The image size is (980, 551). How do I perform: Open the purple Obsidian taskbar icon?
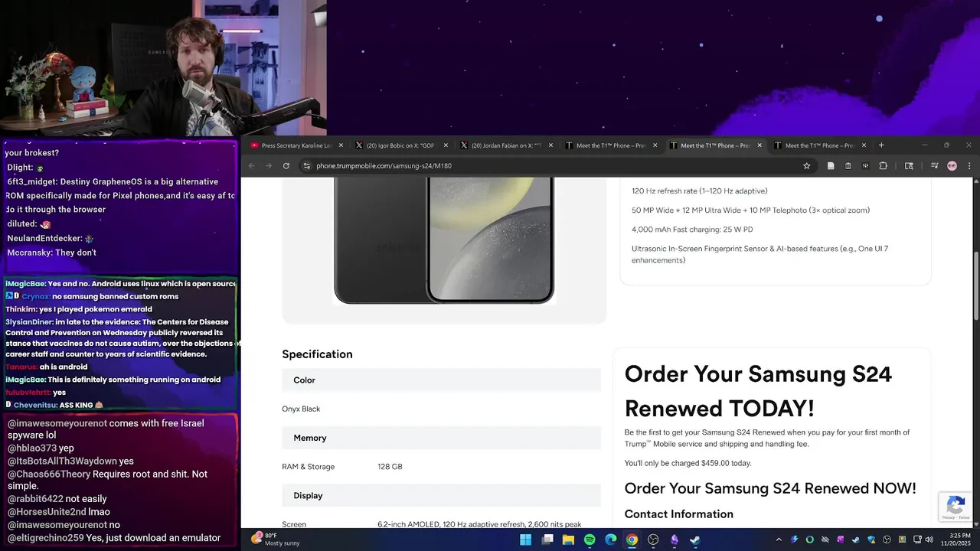[675, 540]
